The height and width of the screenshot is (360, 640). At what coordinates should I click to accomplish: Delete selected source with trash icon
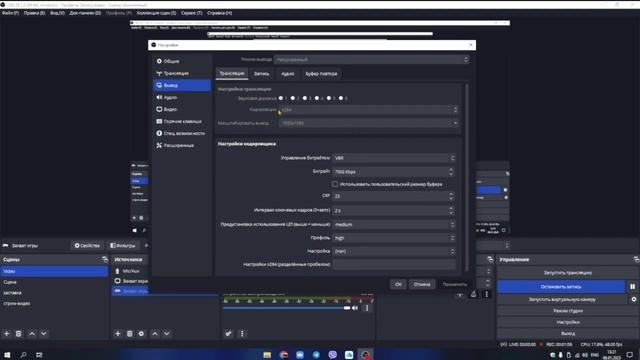129,333
